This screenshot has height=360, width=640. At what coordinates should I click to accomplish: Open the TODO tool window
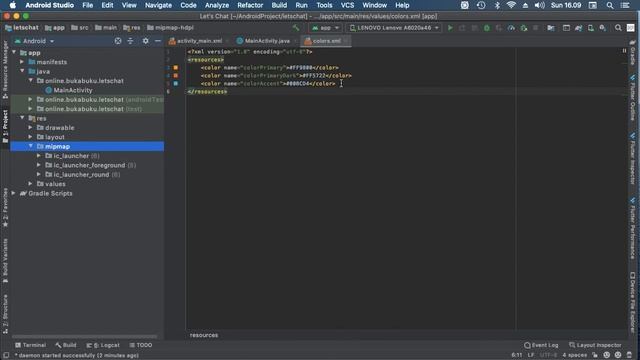(141, 345)
